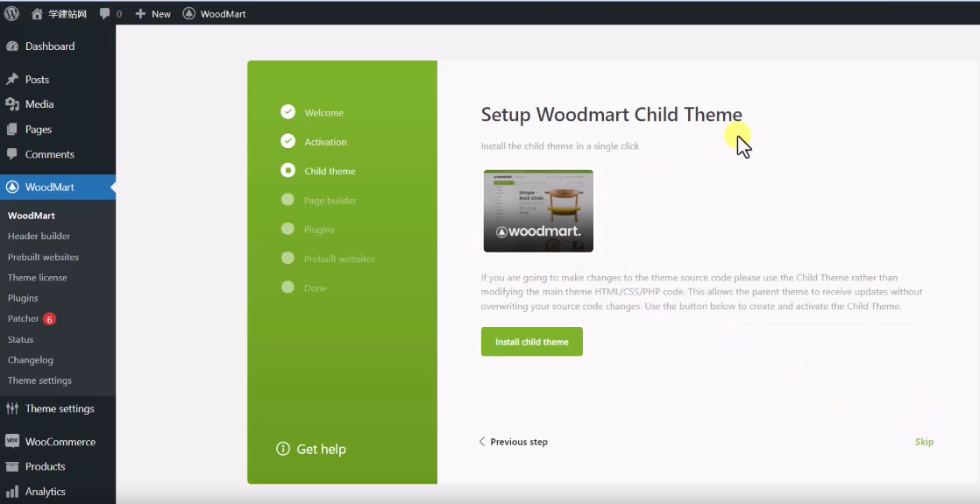Click the Comments speech bubble sidebar icon
The image size is (980, 504).
pos(12,153)
